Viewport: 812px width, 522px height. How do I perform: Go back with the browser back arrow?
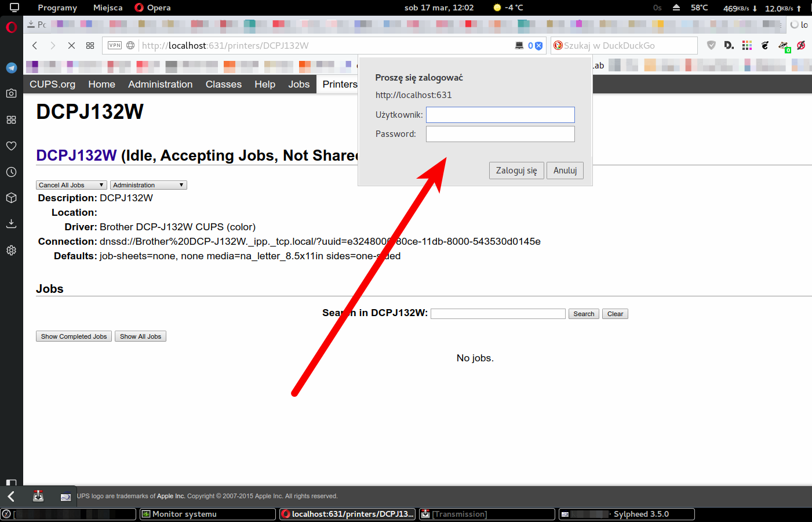(35, 45)
